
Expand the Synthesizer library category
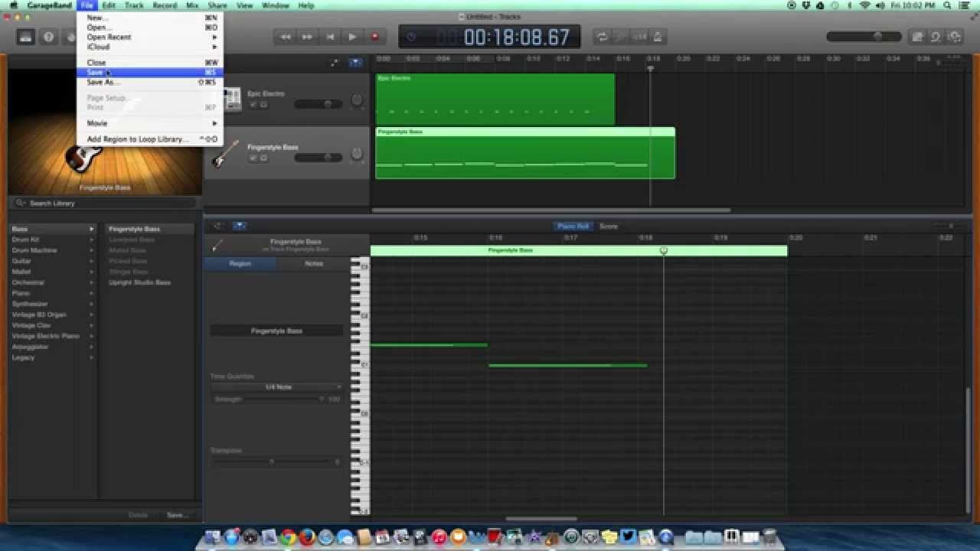coord(53,304)
